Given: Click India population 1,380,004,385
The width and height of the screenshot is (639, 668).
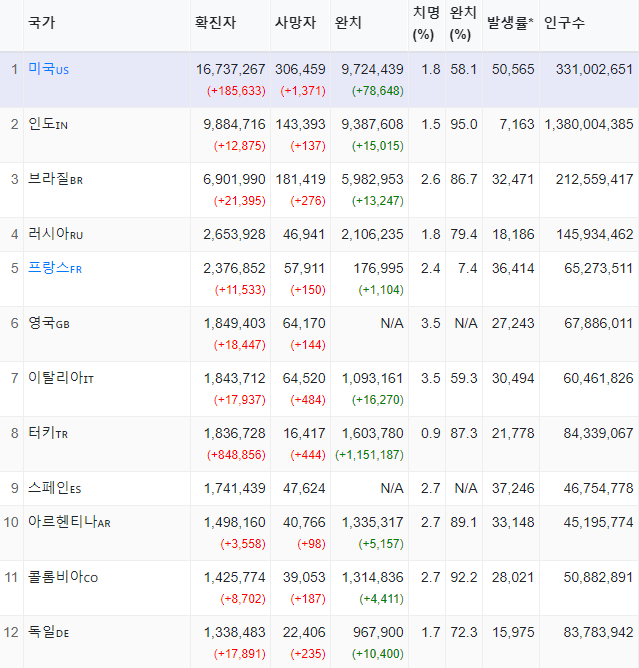Looking at the screenshot, I should pos(589,124).
